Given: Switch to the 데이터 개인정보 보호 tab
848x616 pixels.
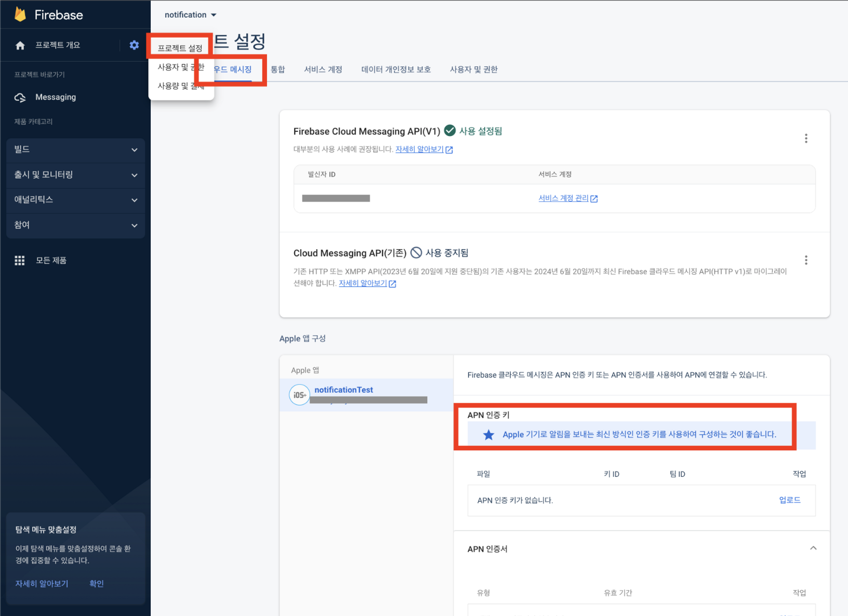Looking at the screenshot, I should coord(396,69).
